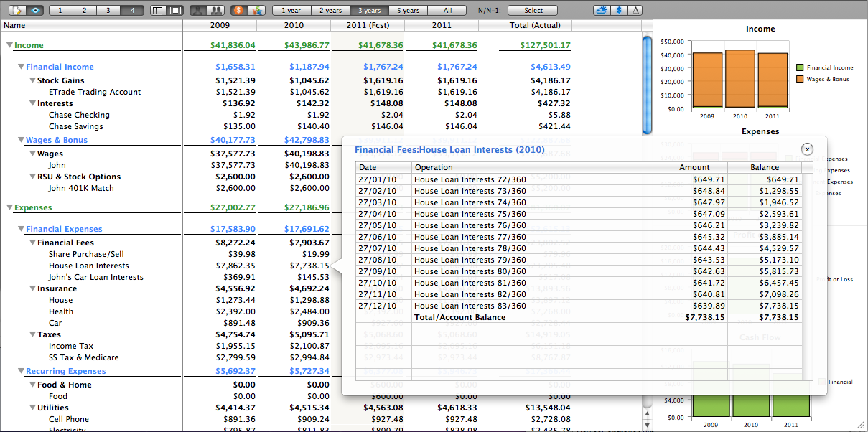This screenshot has width=868, height=432.
Task: Click the popup Balance column header
Action: pos(765,167)
